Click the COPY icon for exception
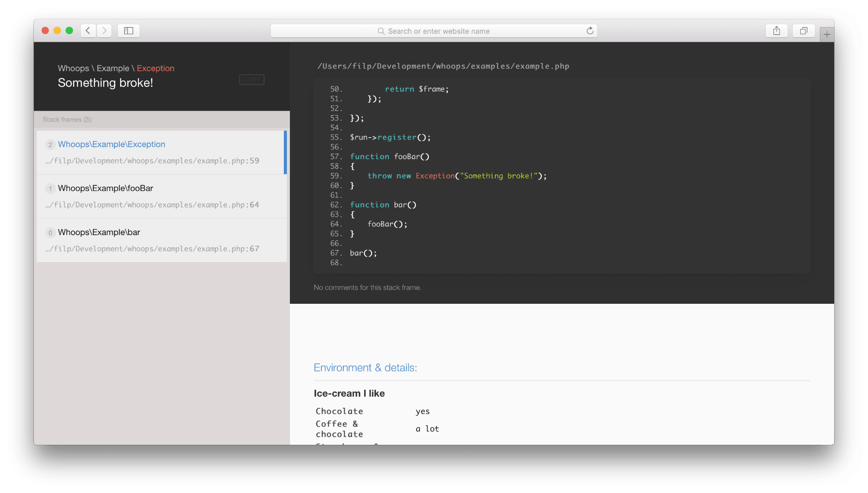This screenshot has height=493, width=868. pos(252,79)
